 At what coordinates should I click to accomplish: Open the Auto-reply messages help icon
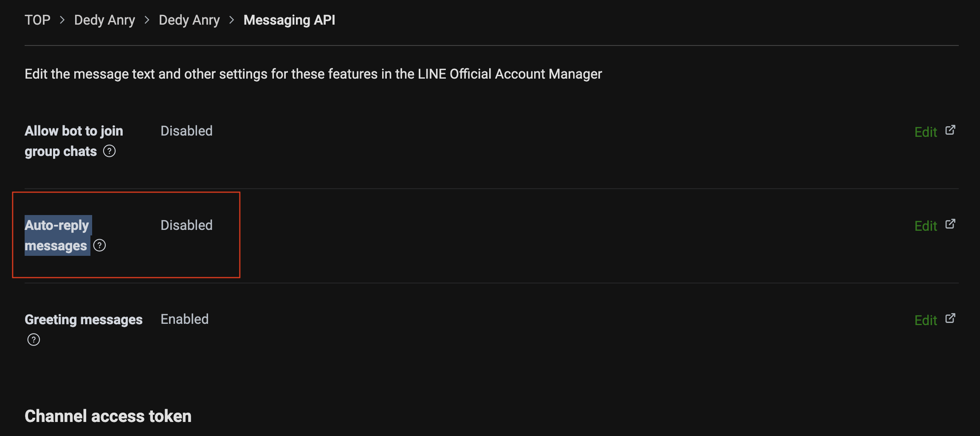[99, 246]
